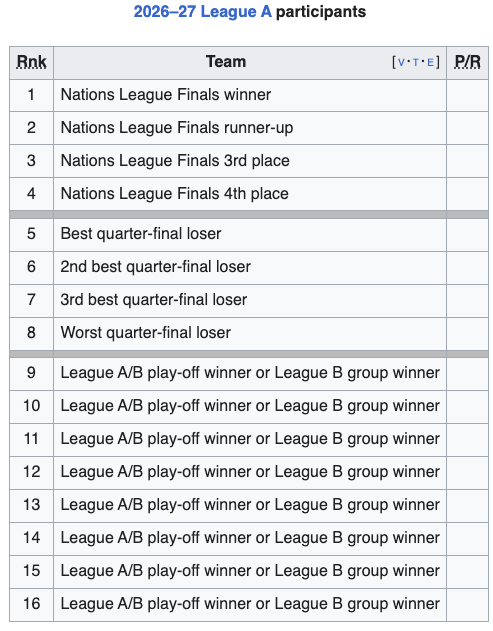Click the V (view template) link
This screenshot has width=493, height=631.
(401, 62)
